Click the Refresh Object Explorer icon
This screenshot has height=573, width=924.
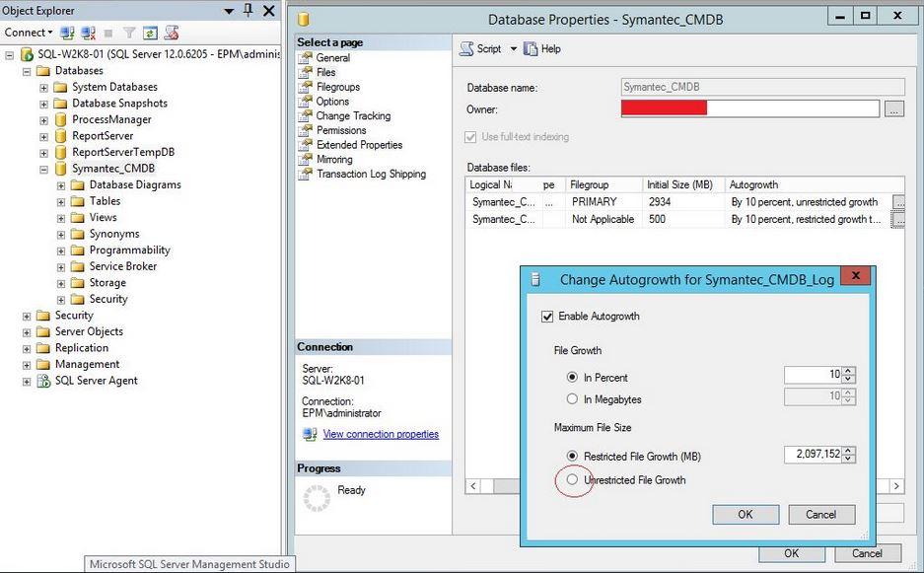click(150, 33)
